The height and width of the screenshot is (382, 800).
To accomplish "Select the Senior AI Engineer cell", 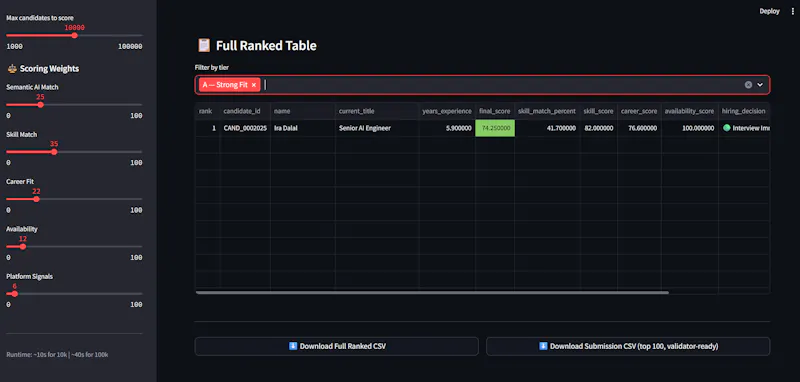I will (377, 129).
